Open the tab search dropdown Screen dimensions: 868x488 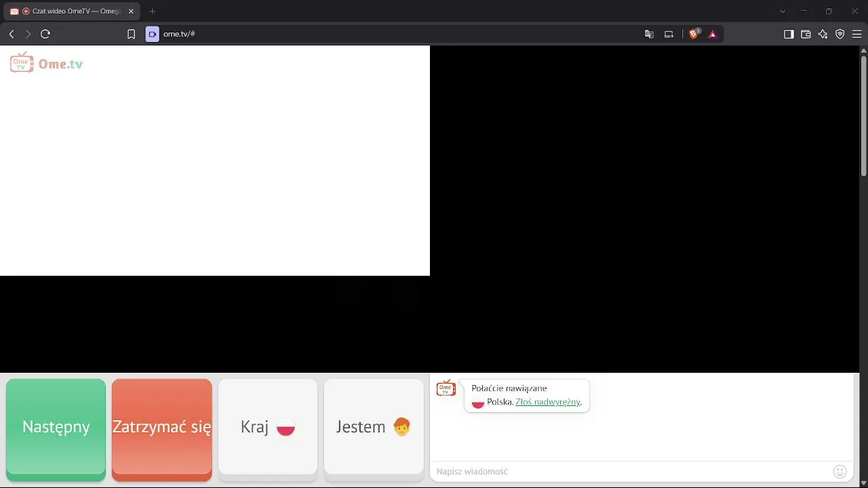point(783,12)
